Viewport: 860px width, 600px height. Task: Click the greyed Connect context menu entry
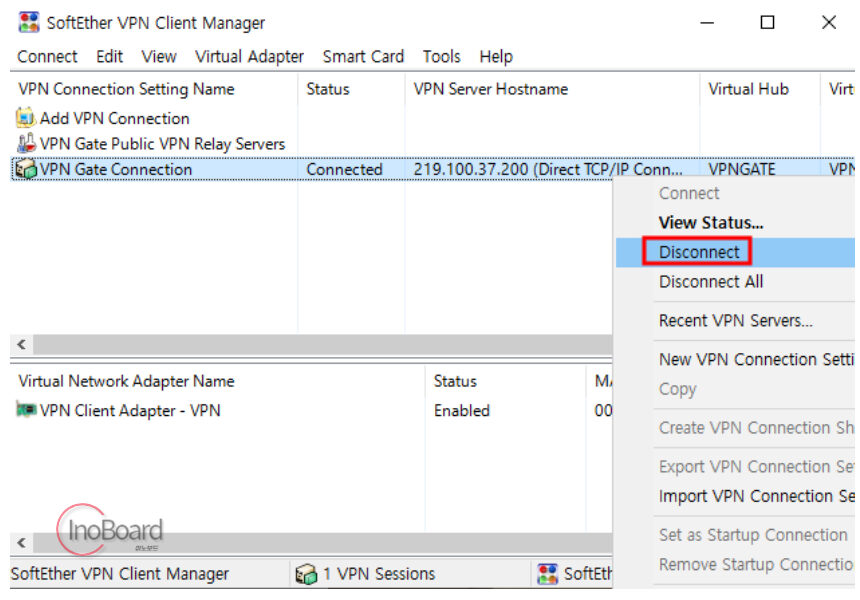click(735, 193)
